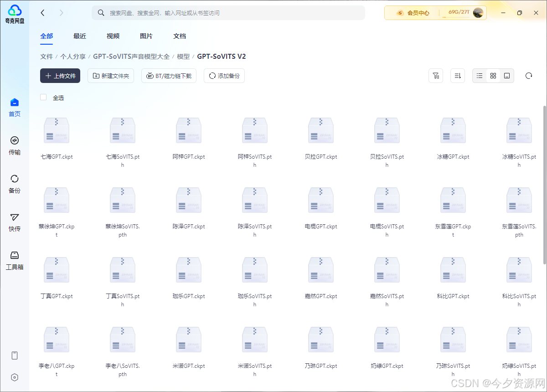
Task: Switch to grid view mode
Action: pyautogui.click(x=493, y=76)
